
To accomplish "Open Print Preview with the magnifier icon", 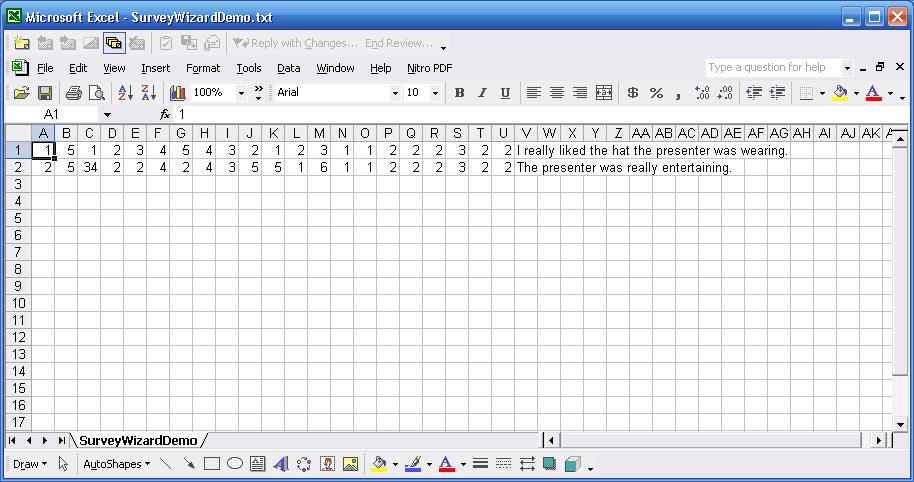I will pyautogui.click(x=97, y=93).
